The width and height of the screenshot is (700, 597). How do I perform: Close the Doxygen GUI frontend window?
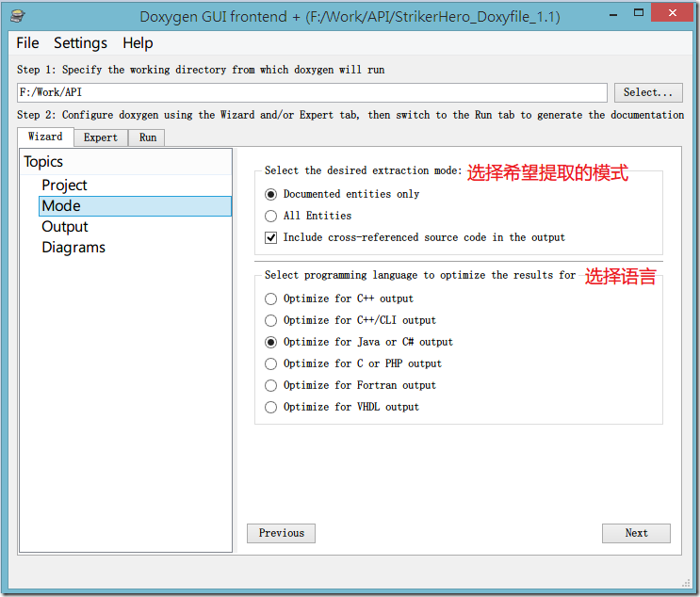click(x=673, y=12)
